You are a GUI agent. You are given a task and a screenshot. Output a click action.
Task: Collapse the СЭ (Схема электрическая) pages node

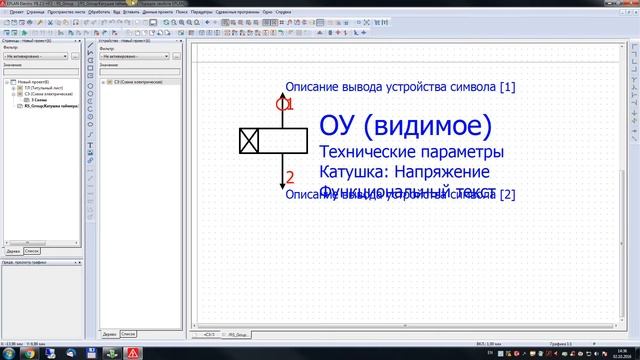click(x=13, y=94)
